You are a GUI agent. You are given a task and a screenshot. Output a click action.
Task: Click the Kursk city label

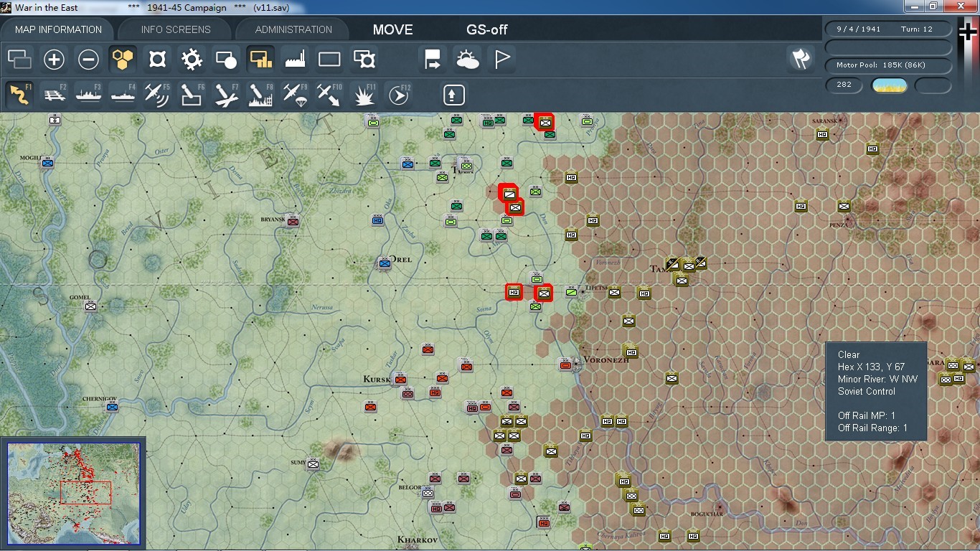click(377, 379)
